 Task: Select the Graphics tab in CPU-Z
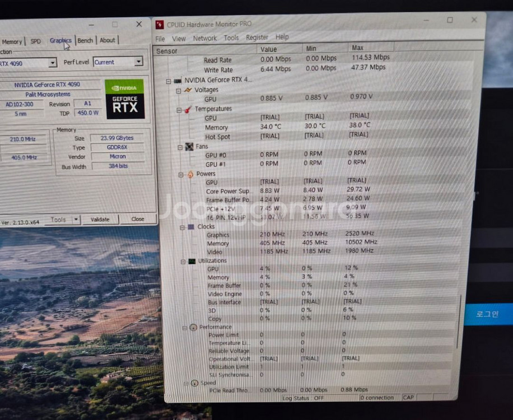[60, 40]
